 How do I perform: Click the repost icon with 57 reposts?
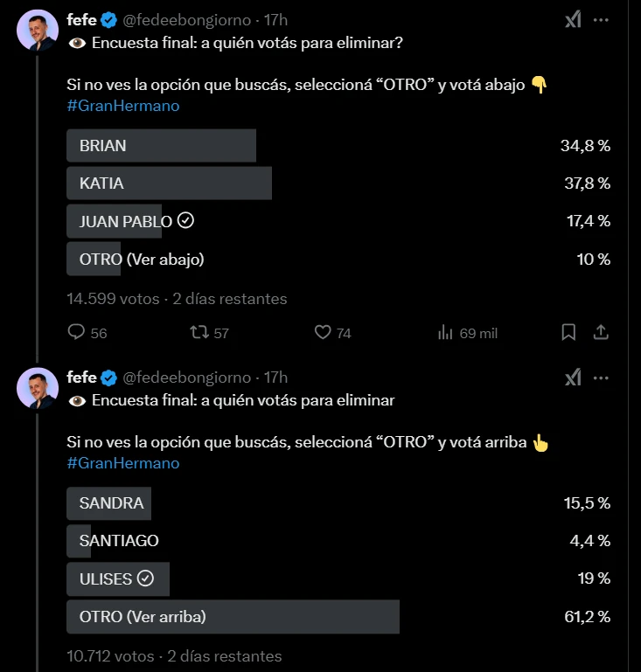click(199, 332)
